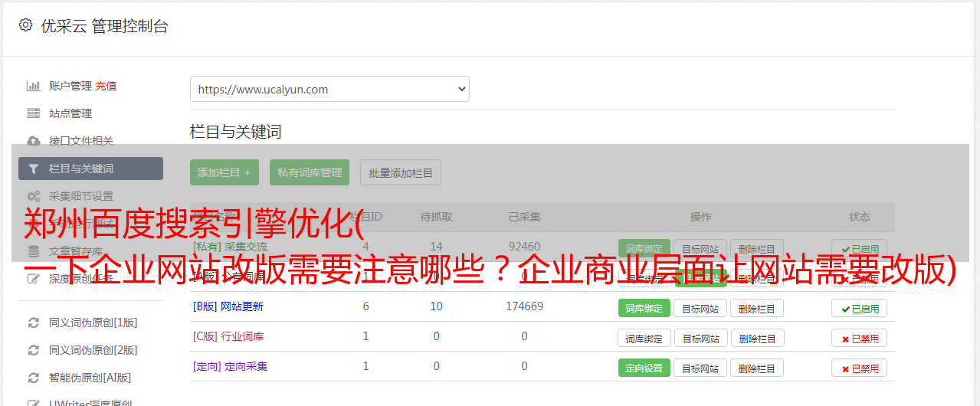Click 目标网站 for [B版] 网站更新
Screen dimensions: 980x406
(700, 308)
